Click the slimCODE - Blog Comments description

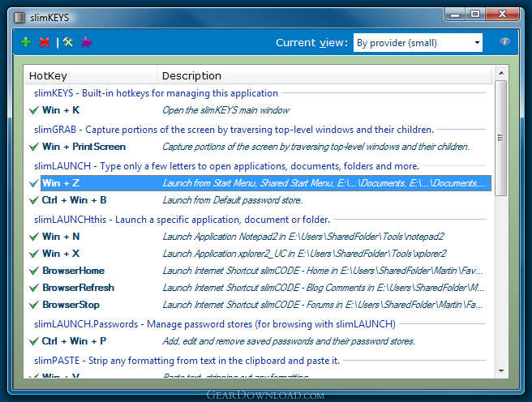[x=324, y=288]
